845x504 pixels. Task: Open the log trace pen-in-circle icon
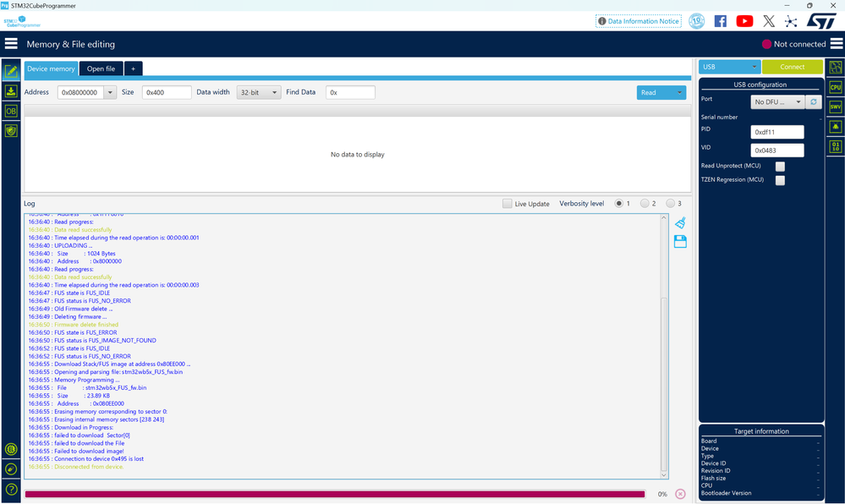(11, 469)
